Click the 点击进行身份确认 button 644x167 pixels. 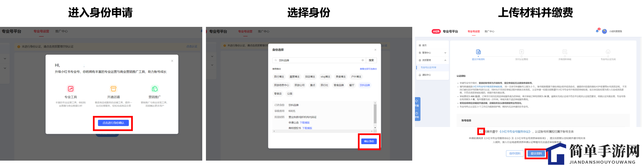click(113, 123)
